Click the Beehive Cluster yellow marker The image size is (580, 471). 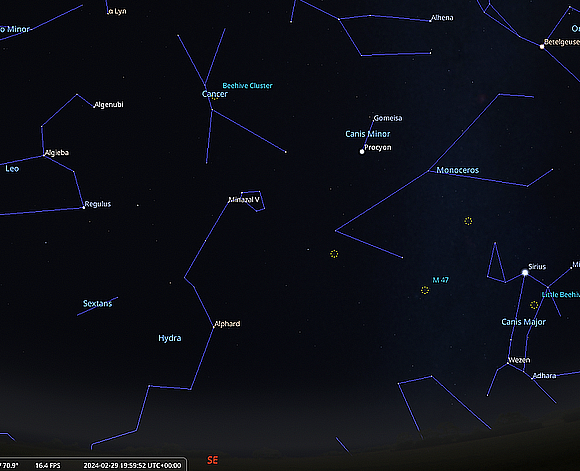[215, 97]
